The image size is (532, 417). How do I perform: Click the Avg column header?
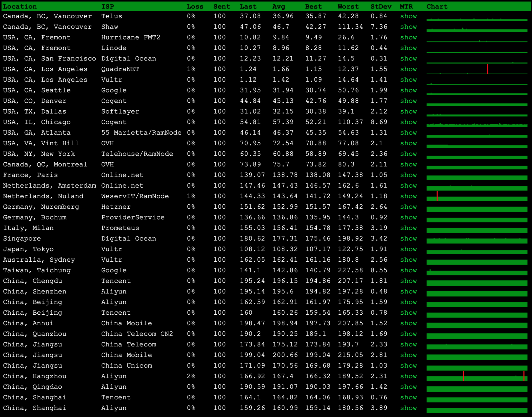coord(278,6)
